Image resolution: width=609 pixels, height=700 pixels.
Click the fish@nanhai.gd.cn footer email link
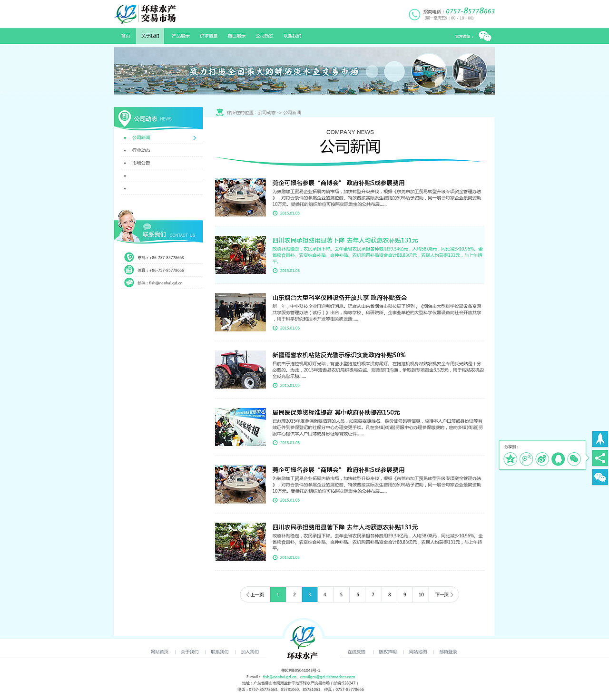[280, 677]
